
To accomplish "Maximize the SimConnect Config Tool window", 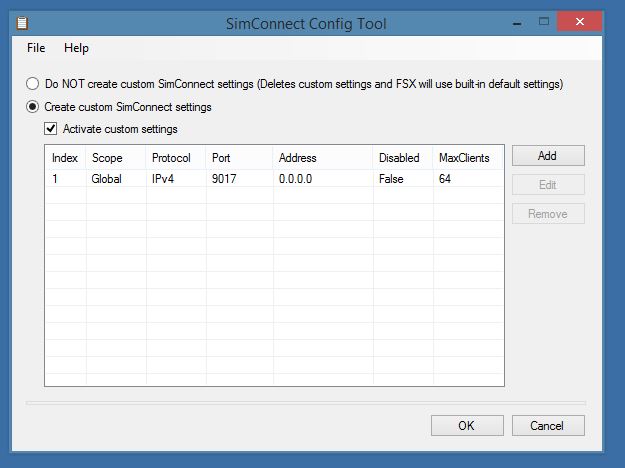I will tap(544, 22).
